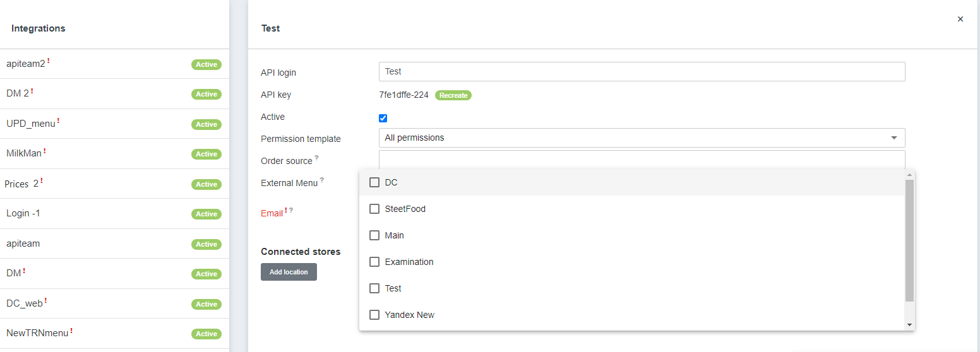This screenshot has width=980, height=352.
Task: Click the help icon next to Email
Action: 291,210
